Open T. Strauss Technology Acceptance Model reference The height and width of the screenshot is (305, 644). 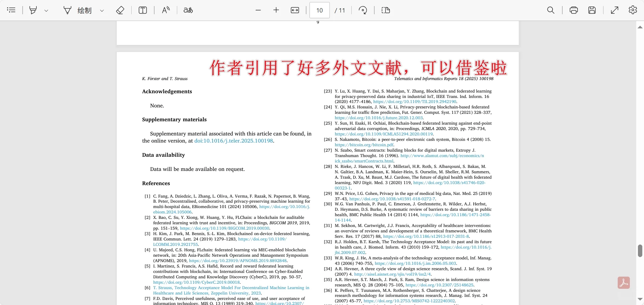click(x=231, y=290)
